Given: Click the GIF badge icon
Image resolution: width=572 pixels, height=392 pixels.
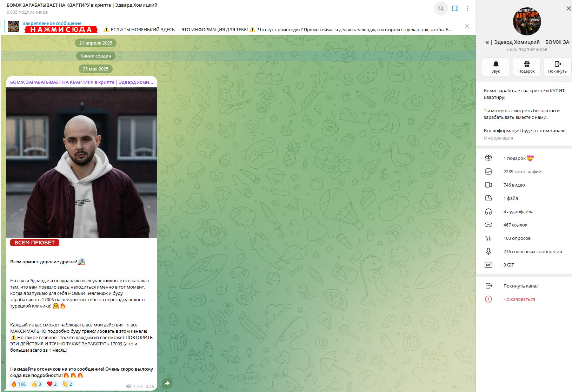Looking at the screenshot, I should (x=488, y=265).
